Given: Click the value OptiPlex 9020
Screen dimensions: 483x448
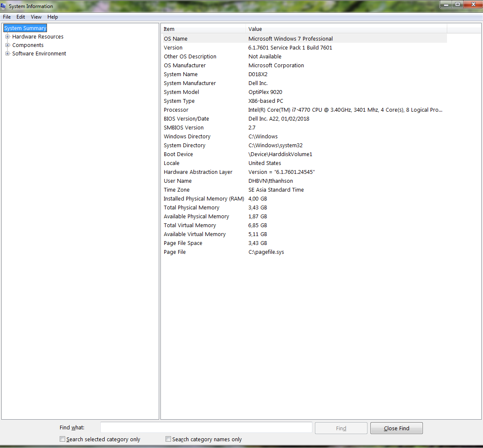Looking at the screenshot, I should pos(265,92).
